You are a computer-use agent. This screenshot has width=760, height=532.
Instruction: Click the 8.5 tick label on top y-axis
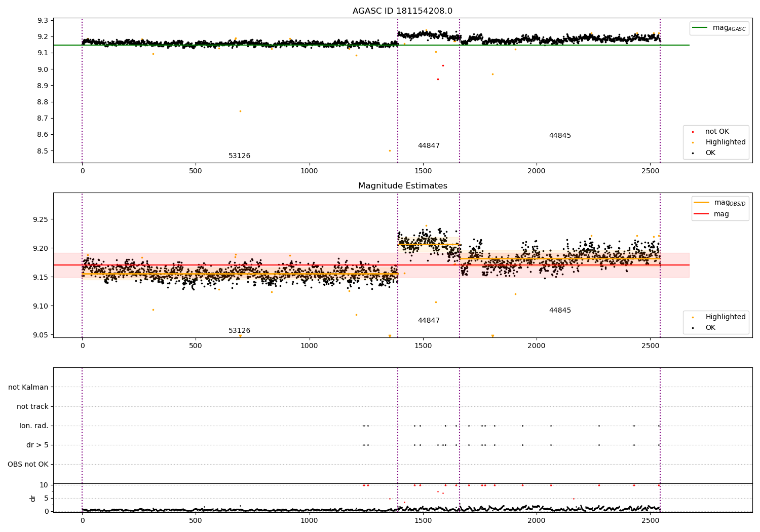(44, 151)
